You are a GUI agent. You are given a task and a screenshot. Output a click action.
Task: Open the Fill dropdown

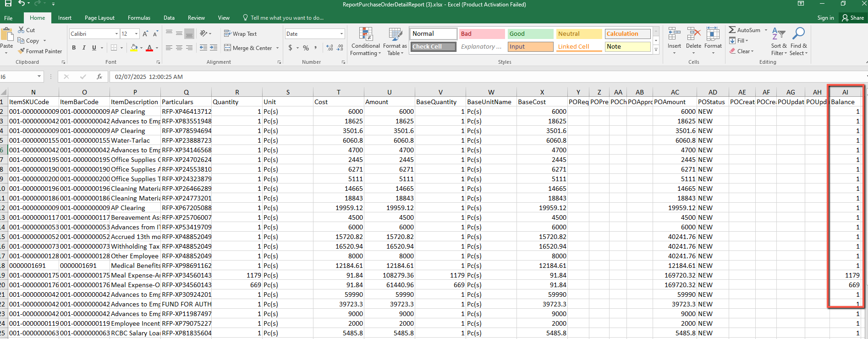click(x=738, y=40)
